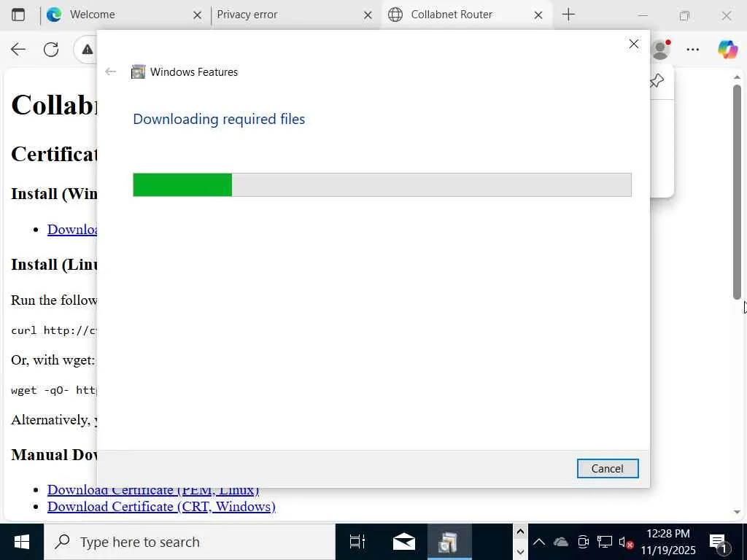747x560 pixels.
Task: Open the Copilot sidebar icon
Action: (727, 49)
